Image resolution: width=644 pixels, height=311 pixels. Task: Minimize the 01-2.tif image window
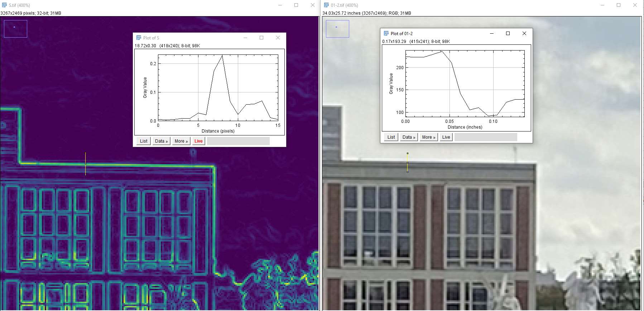coord(602,5)
